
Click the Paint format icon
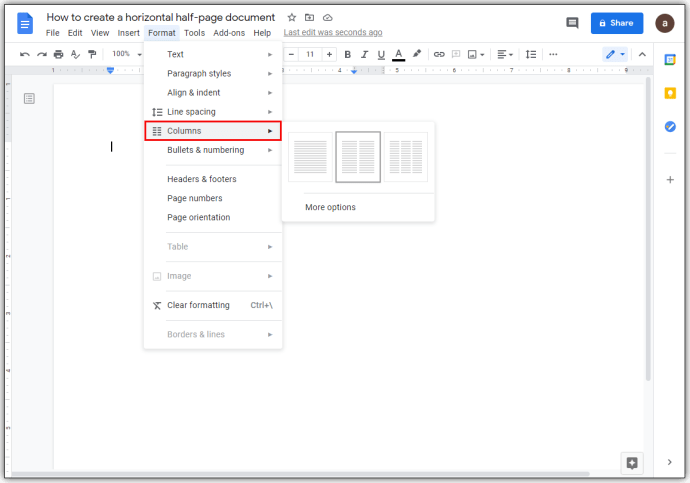coord(92,54)
